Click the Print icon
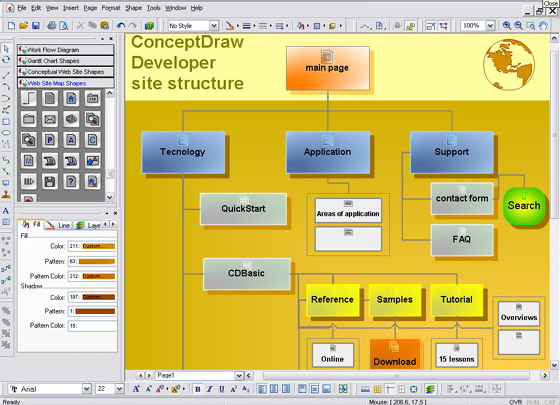The height and width of the screenshot is (405, 560). 52,26
